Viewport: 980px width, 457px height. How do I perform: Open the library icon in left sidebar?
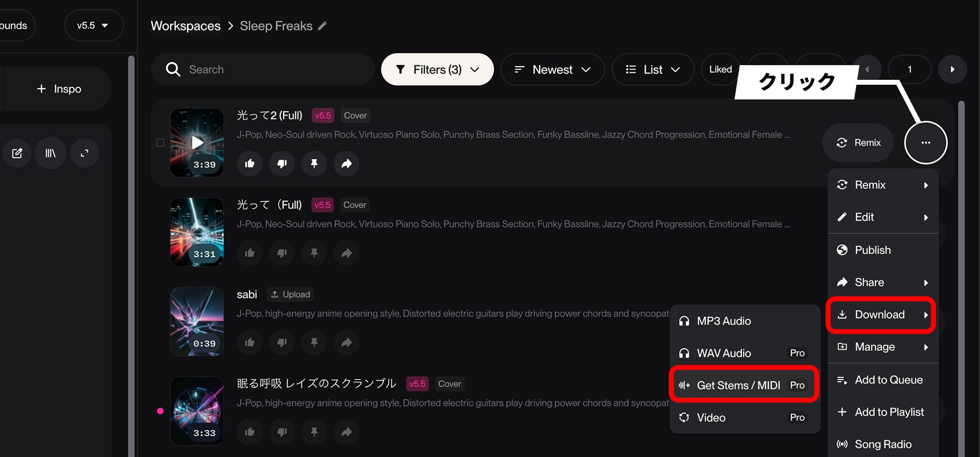tap(50, 153)
